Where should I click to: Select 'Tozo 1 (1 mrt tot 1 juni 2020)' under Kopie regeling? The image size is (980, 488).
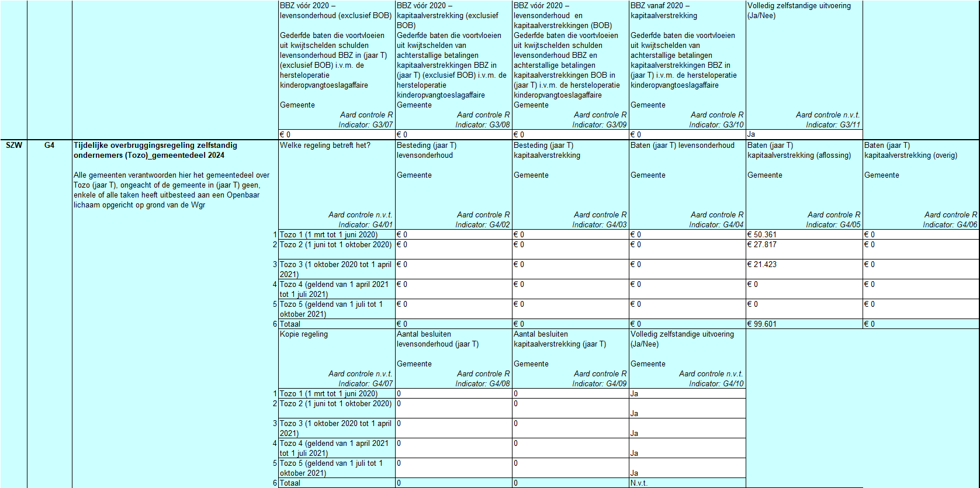pyautogui.click(x=337, y=393)
